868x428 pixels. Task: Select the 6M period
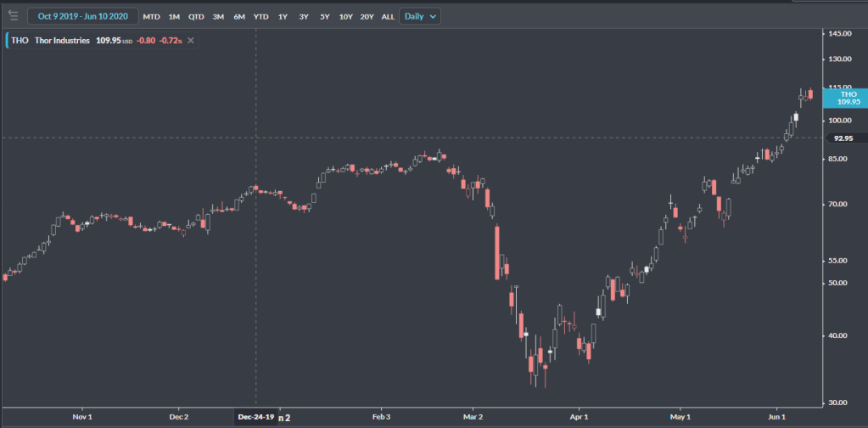(x=239, y=16)
